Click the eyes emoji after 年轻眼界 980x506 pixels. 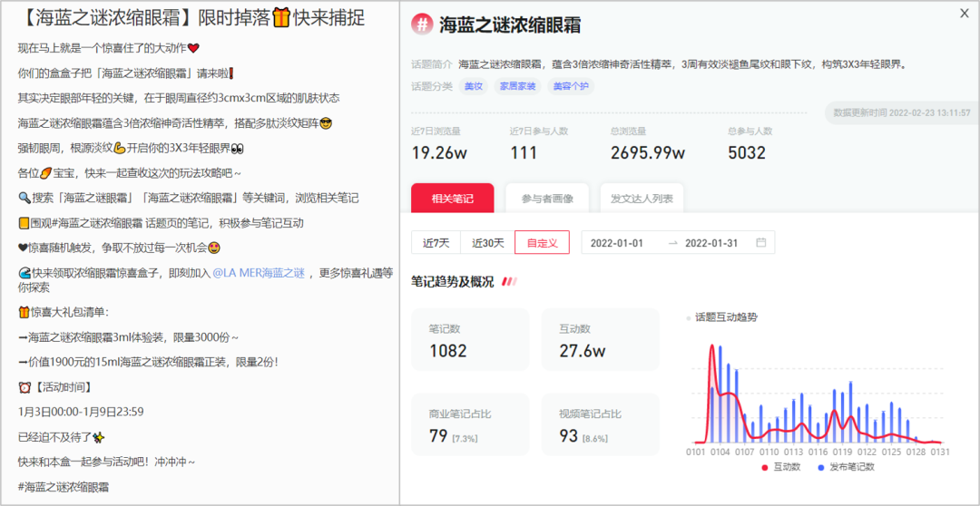[237, 149]
